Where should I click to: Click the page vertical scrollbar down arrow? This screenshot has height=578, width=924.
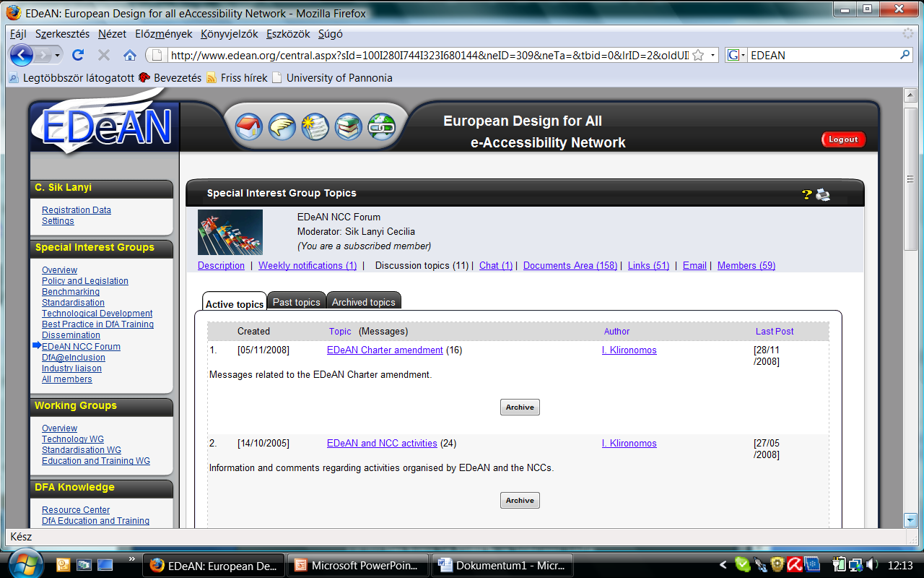point(910,519)
